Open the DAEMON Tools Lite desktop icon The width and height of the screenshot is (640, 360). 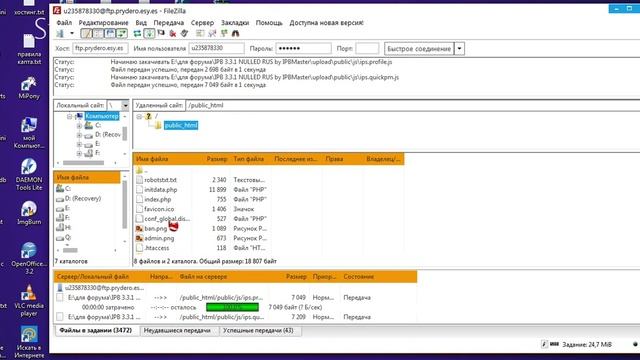tap(29, 175)
